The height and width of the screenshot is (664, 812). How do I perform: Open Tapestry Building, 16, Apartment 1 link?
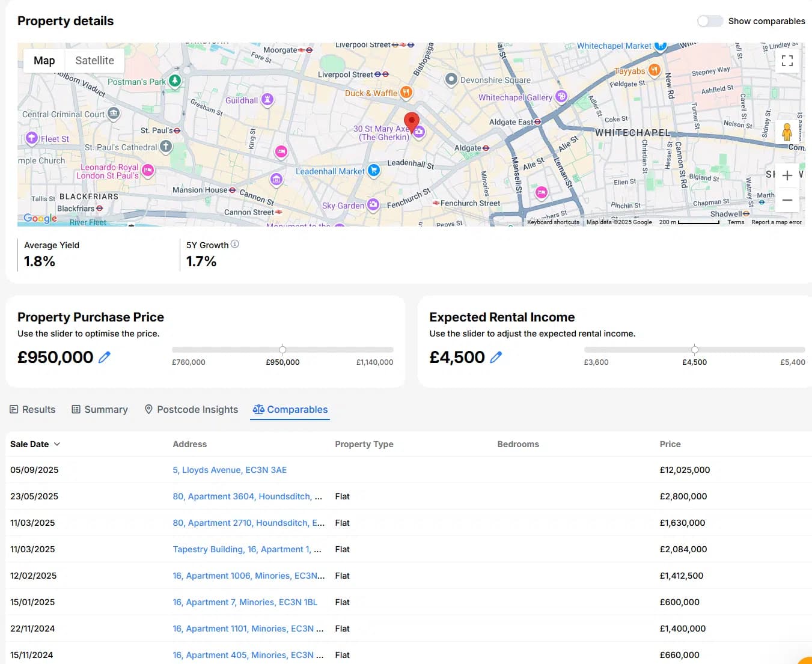pos(247,549)
